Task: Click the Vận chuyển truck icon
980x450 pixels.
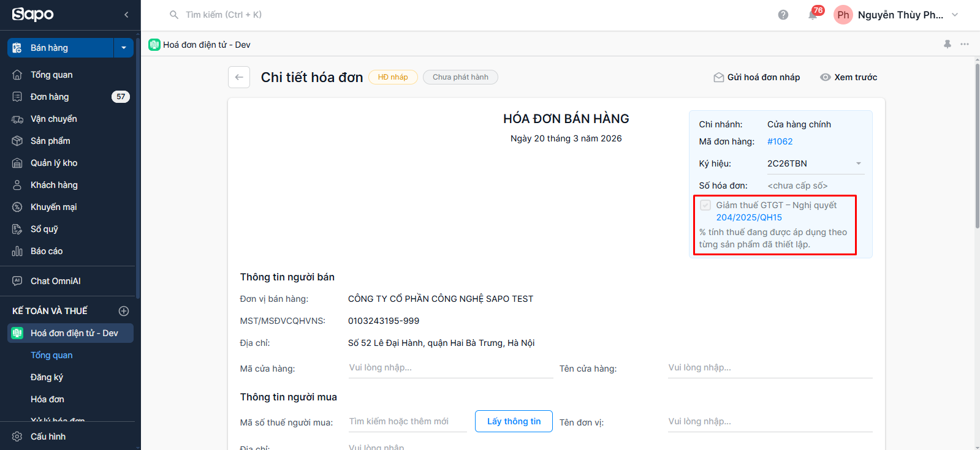Action: 17,119
